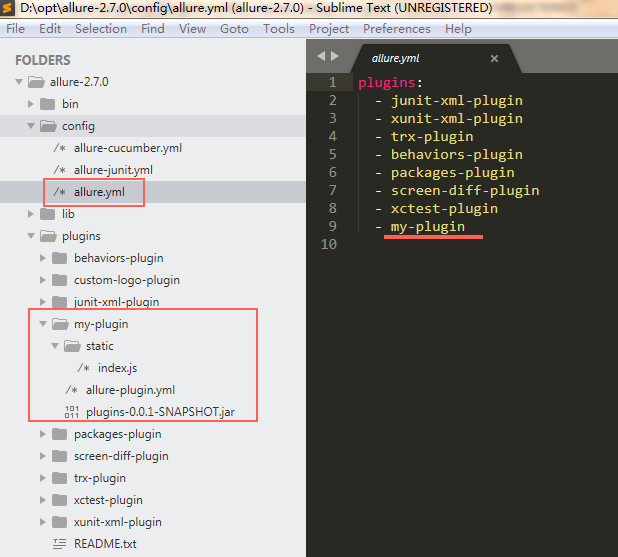Click the binary file icon of plugins-0.0.1-SNAPSHOT.jar
618x557 pixels.
tap(72, 412)
